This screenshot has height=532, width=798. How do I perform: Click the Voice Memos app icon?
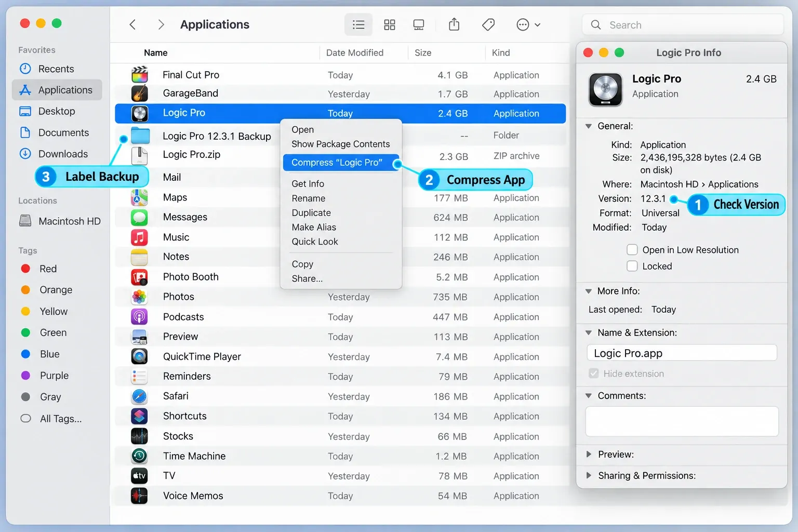[139, 496]
